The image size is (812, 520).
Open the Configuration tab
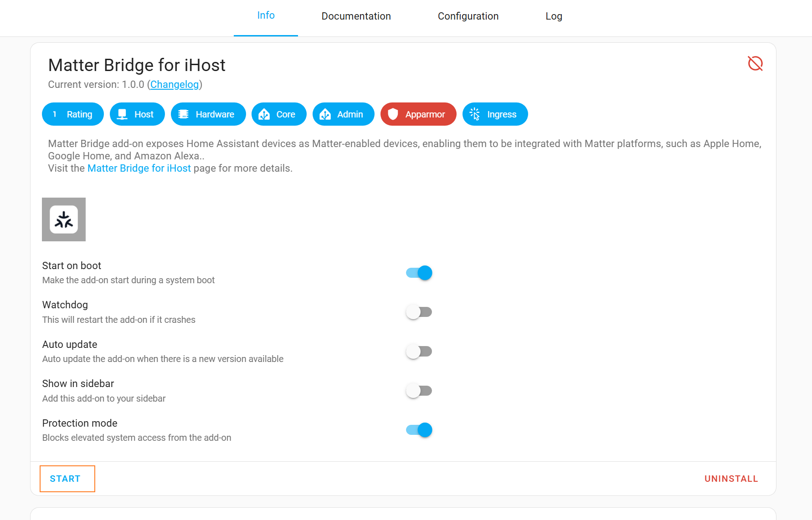468,16
